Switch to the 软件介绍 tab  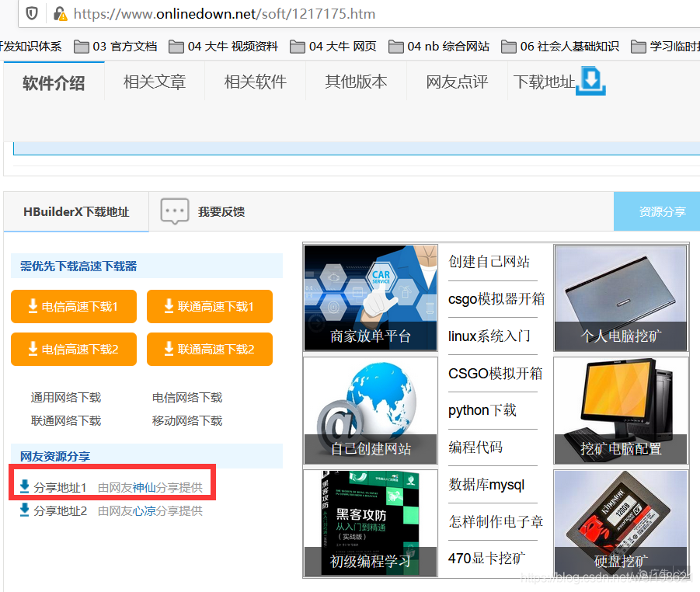click(54, 82)
